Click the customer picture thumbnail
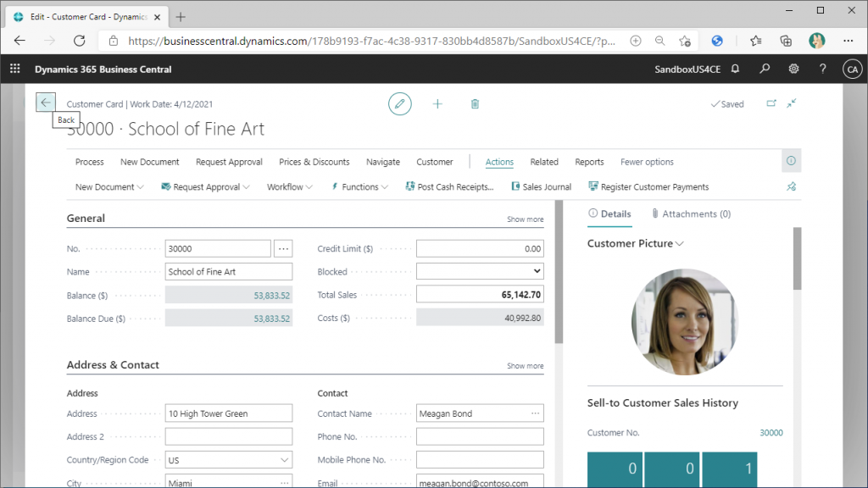Screen dimensions: 868x488 (685, 322)
